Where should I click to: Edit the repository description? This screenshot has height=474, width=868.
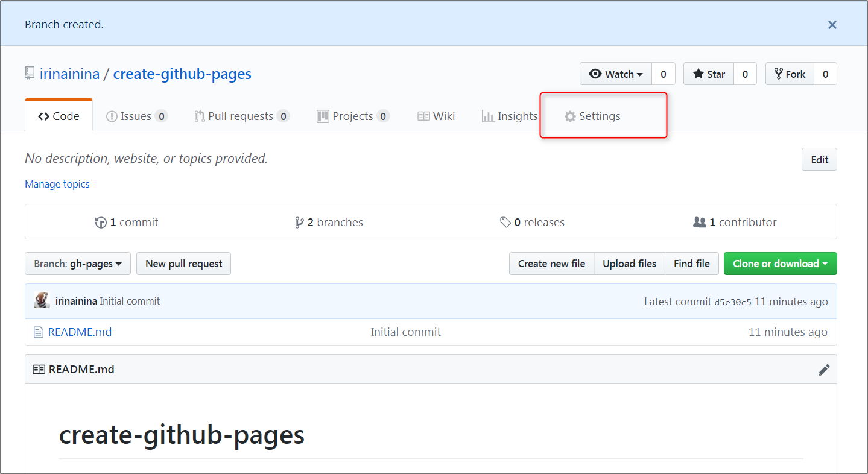(819, 160)
